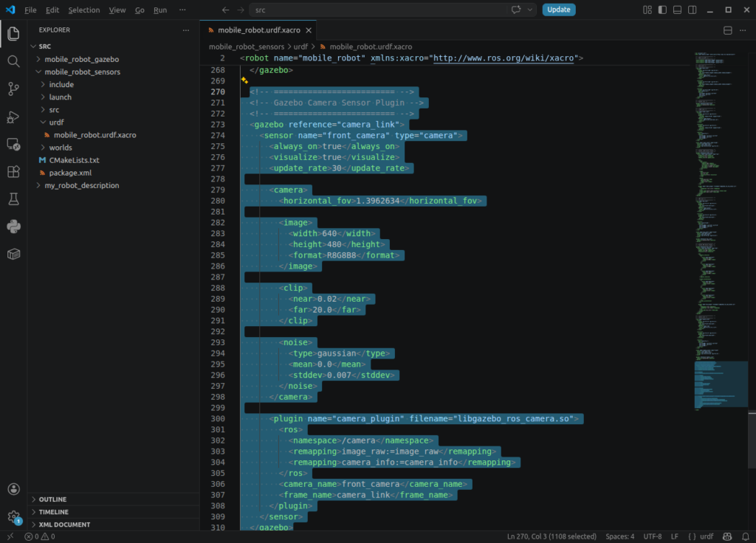756x543 pixels.
Task: Click the minimap code overview
Action: coord(721,230)
